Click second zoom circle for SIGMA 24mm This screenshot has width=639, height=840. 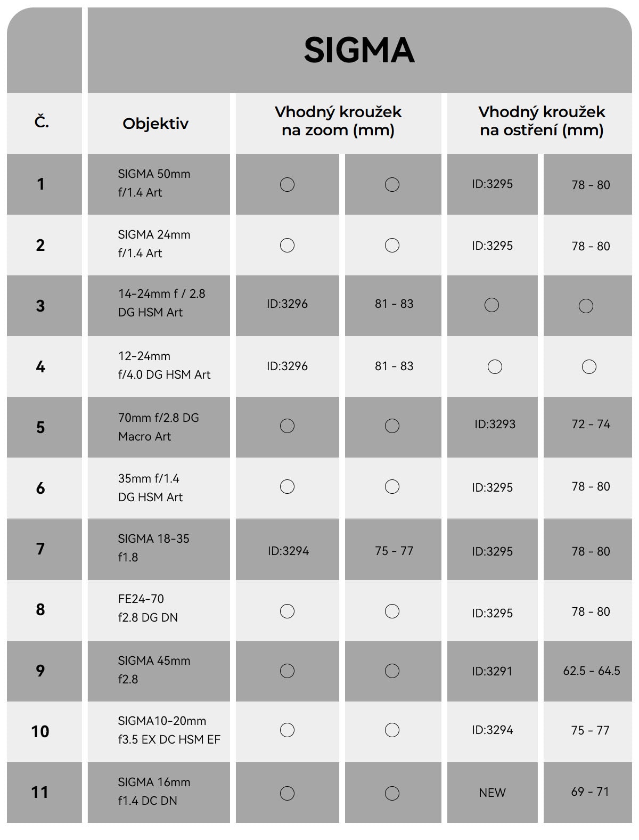coord(392,245)
